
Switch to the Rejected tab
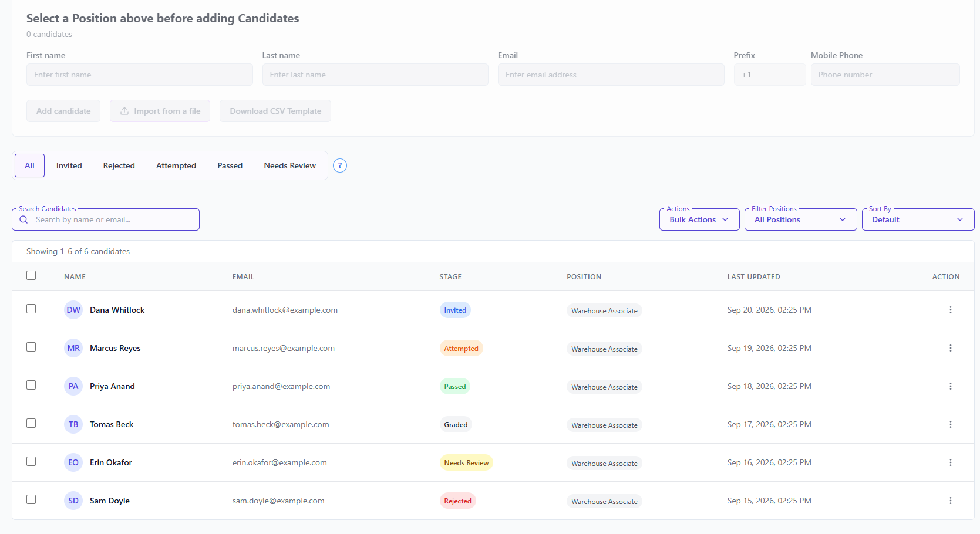point(119,165)
